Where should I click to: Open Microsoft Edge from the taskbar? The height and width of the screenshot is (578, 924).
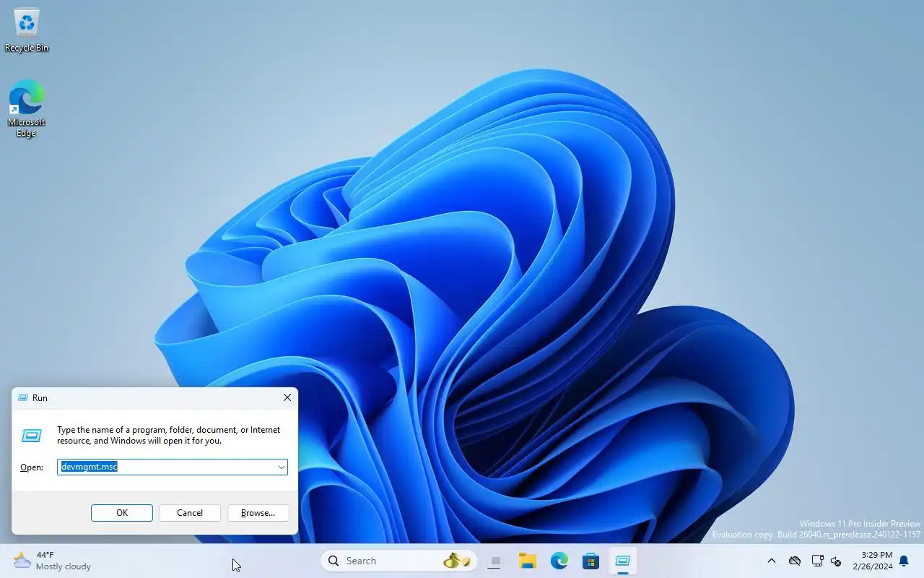[559, 561]
